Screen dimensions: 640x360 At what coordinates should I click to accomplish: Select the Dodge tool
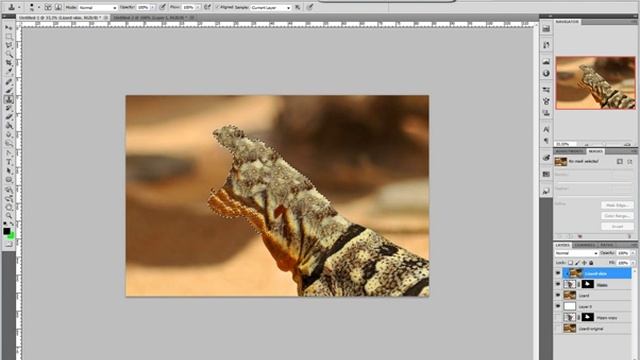[x=9, y=143]
